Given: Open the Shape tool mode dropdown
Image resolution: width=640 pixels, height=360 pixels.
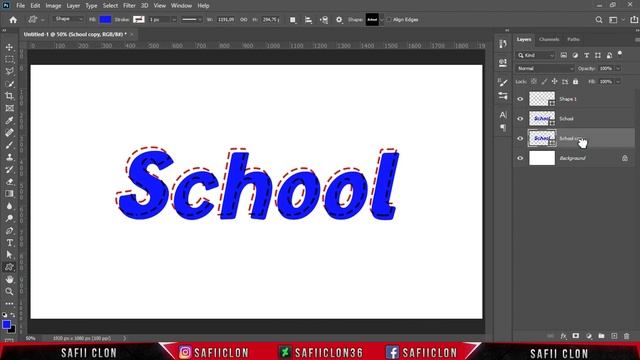Looking at the screenshot, I should 68,19.
